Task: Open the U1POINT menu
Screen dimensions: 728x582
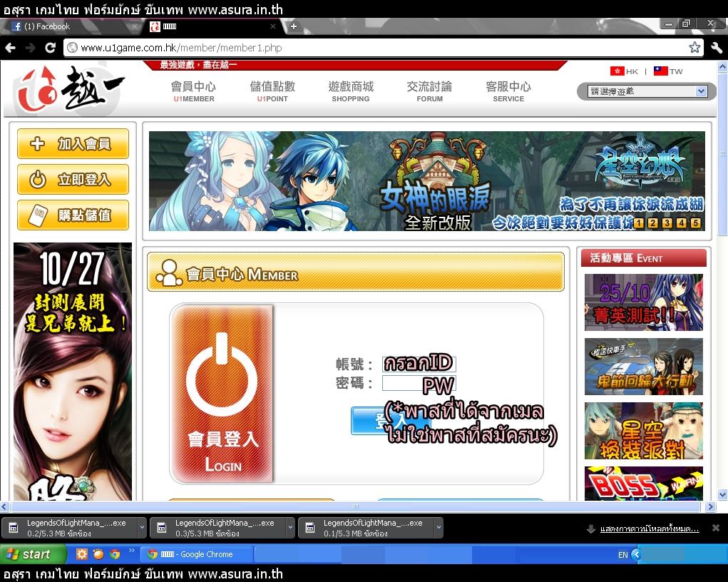Action: click(272, 91)
